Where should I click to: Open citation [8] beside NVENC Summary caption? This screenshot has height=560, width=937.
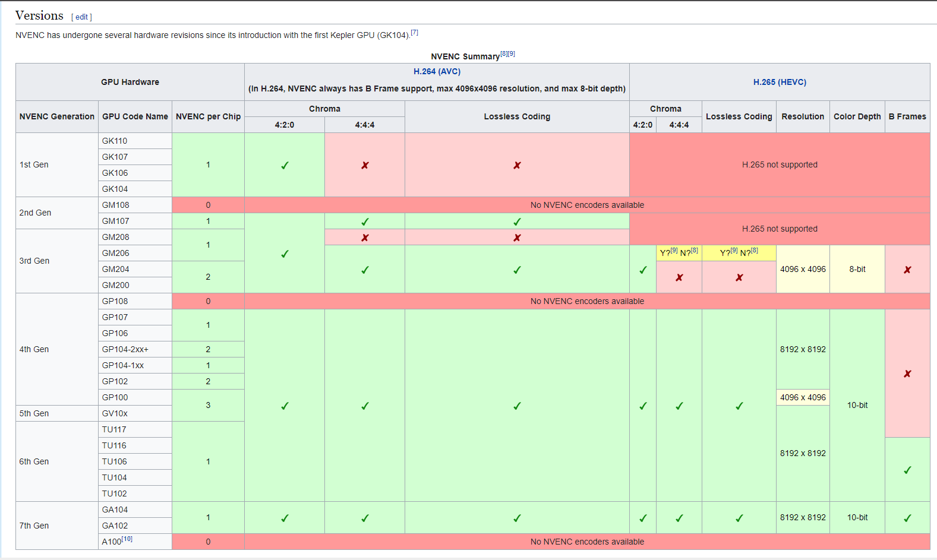[504, 53]
